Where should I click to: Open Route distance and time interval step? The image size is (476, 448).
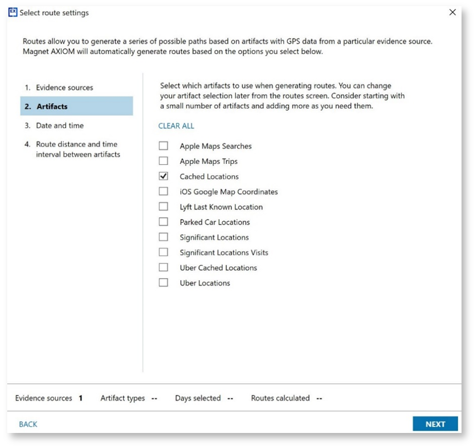pyautogui.click(x=77, y=149)
